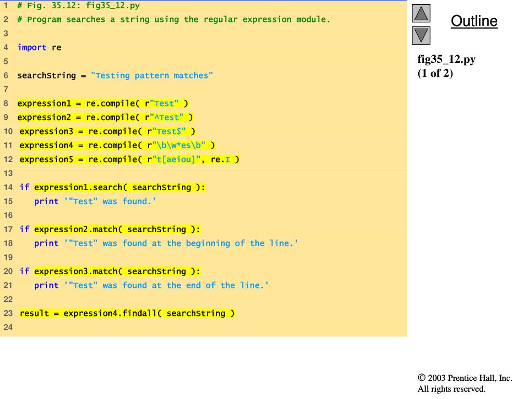Click the up arrow navigation icon

pyautogui.click(x=421, y=14)
